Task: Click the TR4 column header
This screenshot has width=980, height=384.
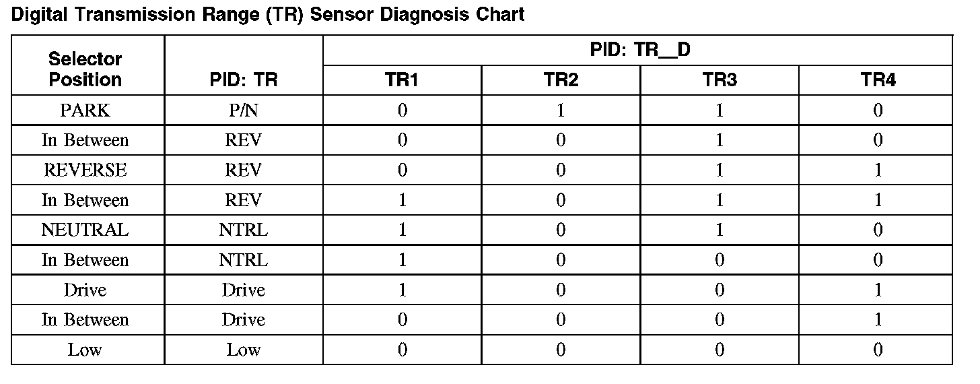Action: [x=878, y=80]
